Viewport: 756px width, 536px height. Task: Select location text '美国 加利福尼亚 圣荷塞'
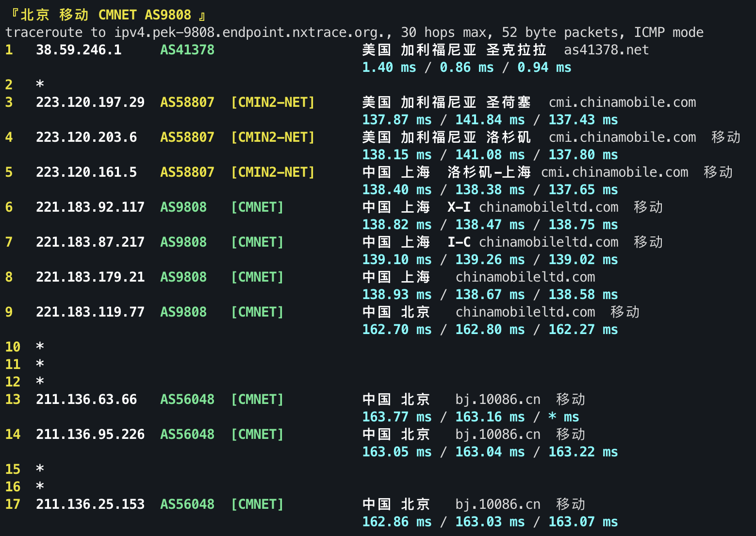point(446,102)
